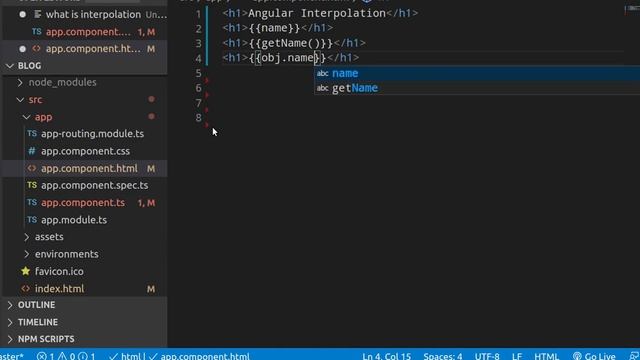Click line number 8 in the gutter
Viewport: 640px width, 360px height.
[198, 118]
